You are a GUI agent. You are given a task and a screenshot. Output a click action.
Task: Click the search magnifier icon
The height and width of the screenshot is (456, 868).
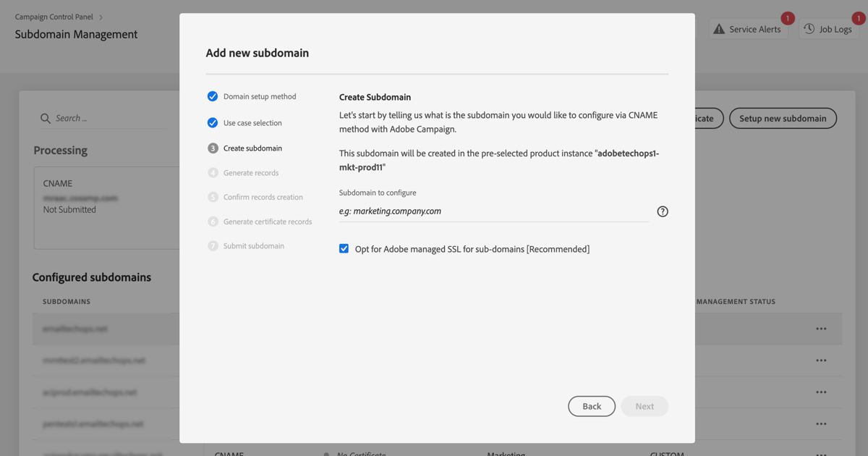tap(45, 118)
